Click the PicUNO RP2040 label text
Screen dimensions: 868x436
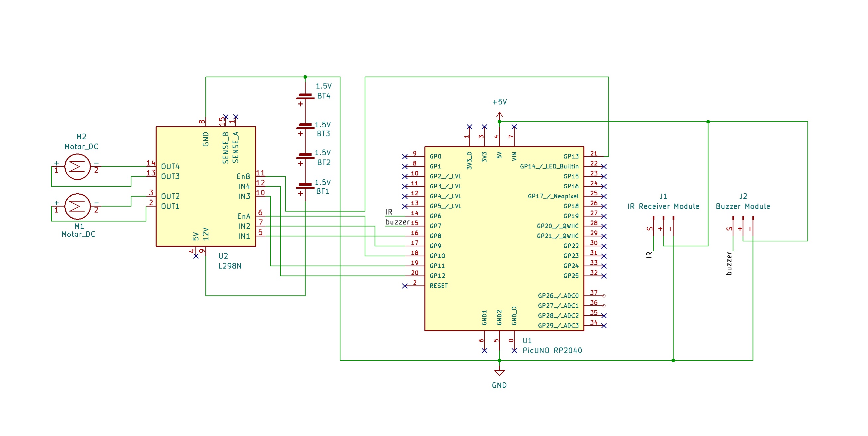(x=552, y=350)
